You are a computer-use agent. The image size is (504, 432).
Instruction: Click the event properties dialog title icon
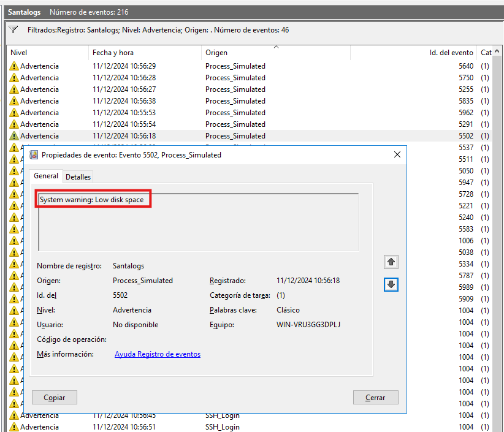[x=34, y=155]
